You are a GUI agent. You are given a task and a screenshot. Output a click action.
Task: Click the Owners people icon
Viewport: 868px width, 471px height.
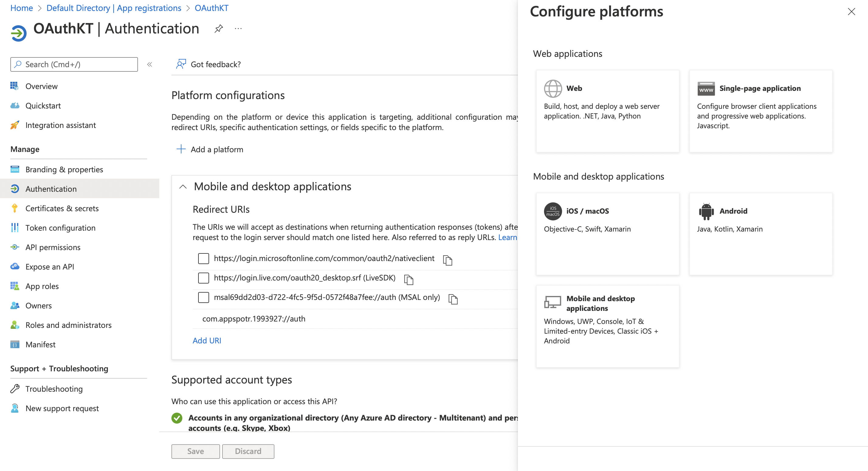pos(15,306)
